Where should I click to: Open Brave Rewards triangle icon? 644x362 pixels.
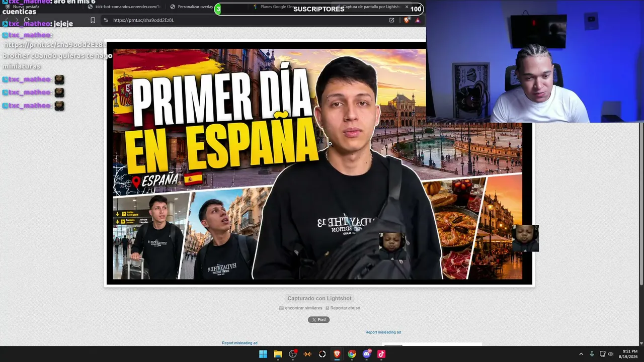(x=418, y=20)
